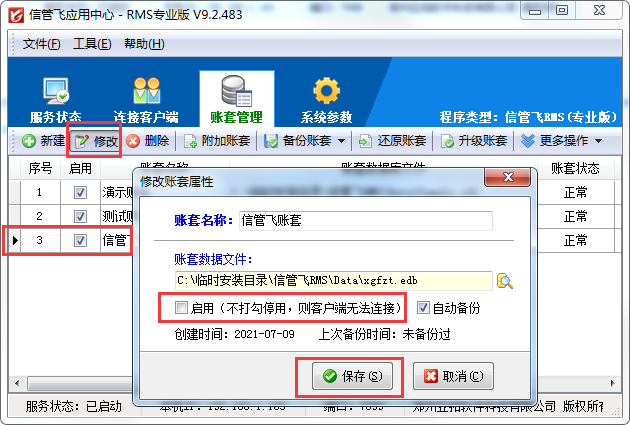Image resolution: width=630 pixels, height=425 pixels.
Task: Expand the 更多操作 dropdown menu
Action: [561, 141]
